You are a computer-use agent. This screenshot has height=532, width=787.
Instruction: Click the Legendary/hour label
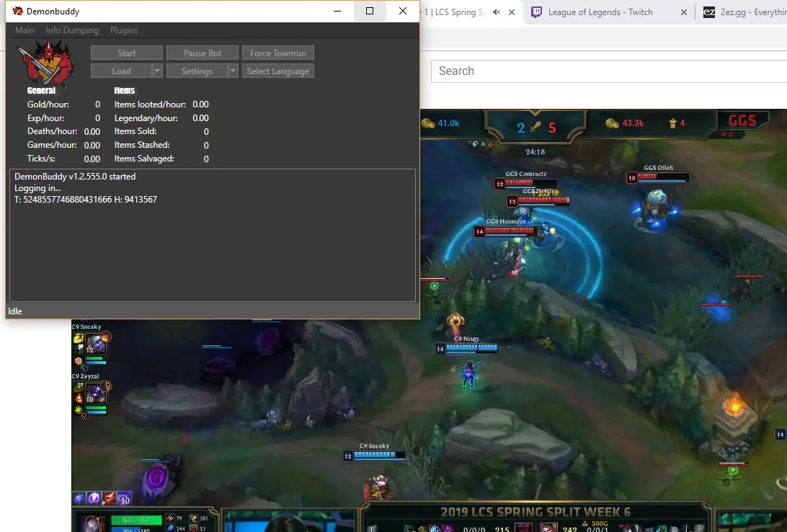coord(146,118)
